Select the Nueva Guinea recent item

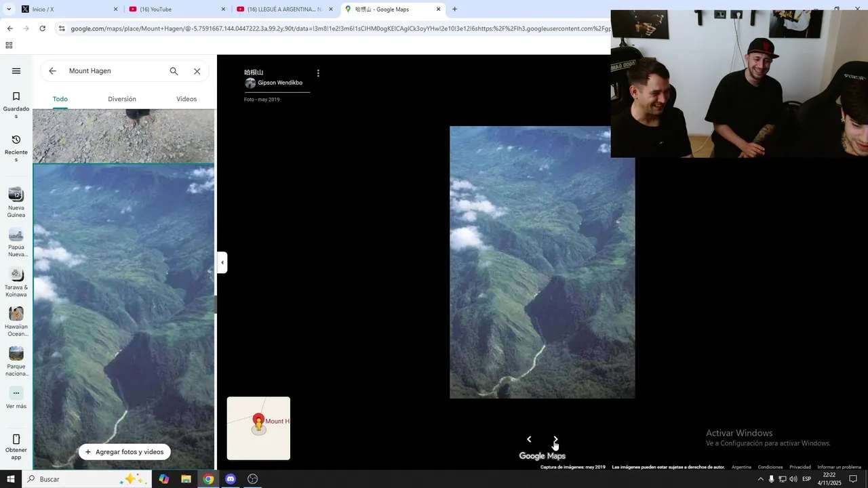[16, 203]
